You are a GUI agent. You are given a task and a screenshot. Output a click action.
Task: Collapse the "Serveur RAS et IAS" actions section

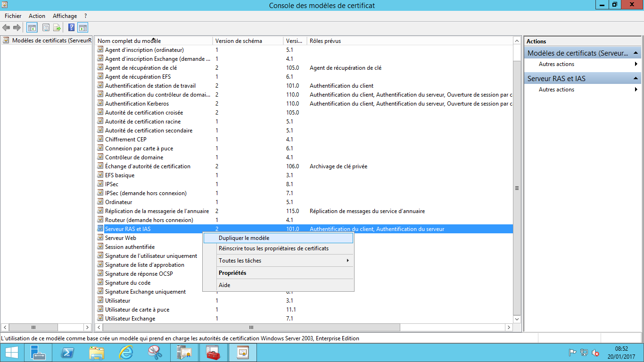point(636,79)
